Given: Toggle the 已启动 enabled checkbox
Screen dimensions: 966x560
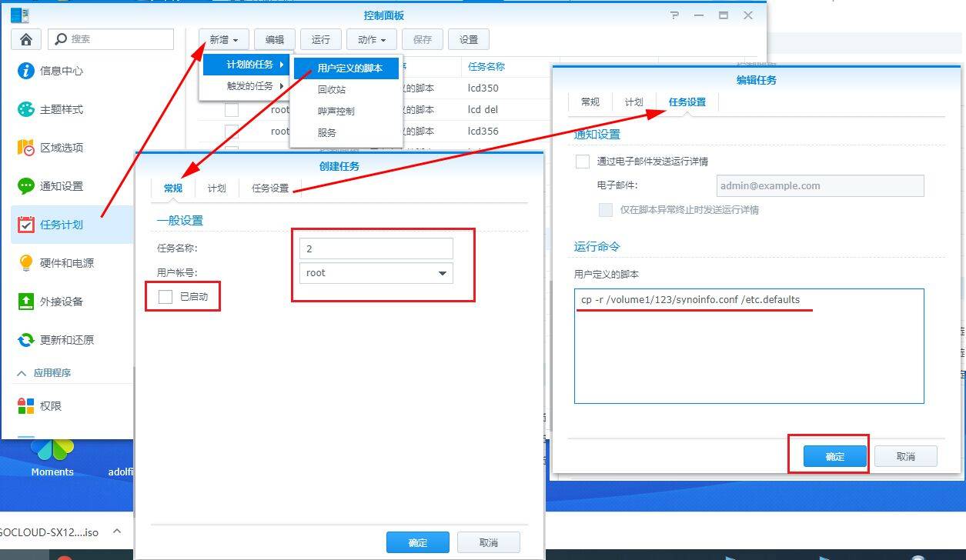Looking at the screenshot, I should (165, 297).
